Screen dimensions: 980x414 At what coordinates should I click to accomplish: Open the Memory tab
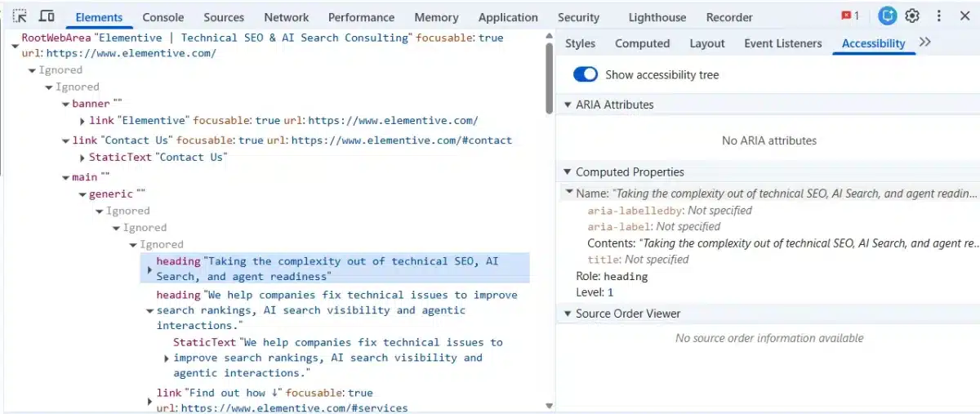(x=436, y=17)
